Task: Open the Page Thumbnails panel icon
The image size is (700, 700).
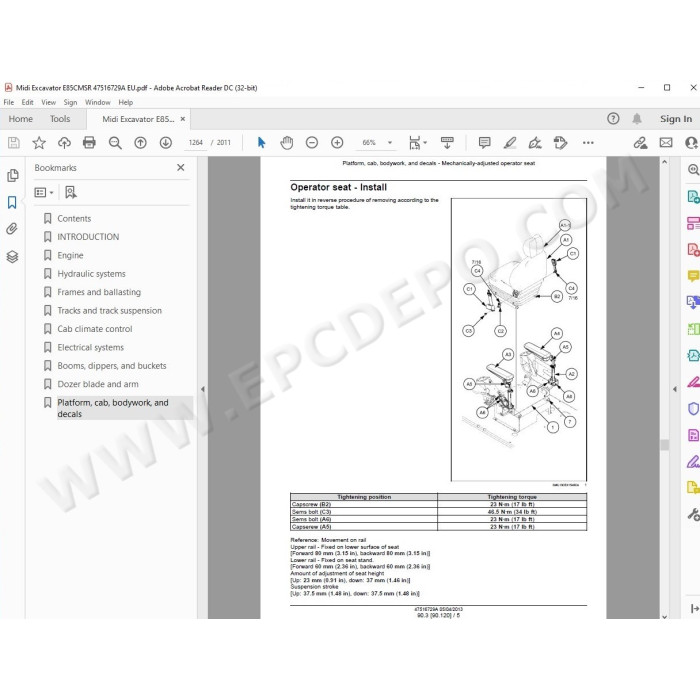Action: [12, 175]
